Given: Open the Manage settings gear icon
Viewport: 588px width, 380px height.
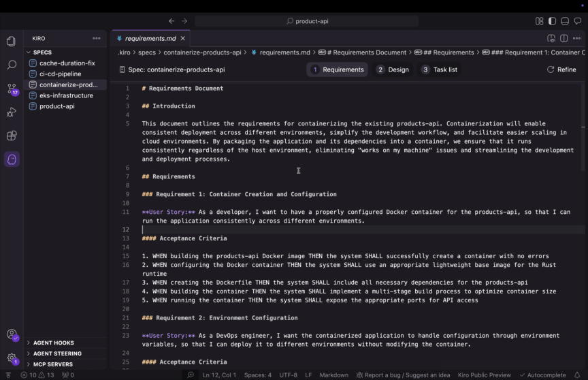Looking at the screenshot, I should click(x=12, y=358).
